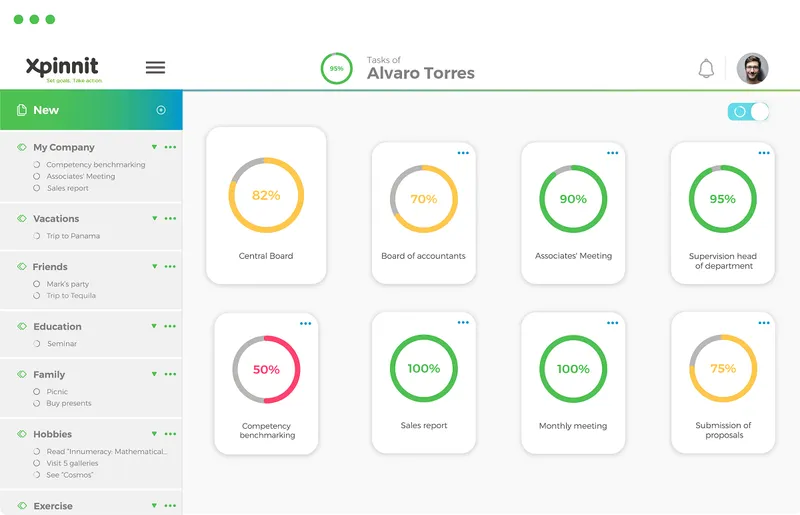This screenshot has width=800, height=515.
Task: Collapse the Family category
Action: [154, 374]
